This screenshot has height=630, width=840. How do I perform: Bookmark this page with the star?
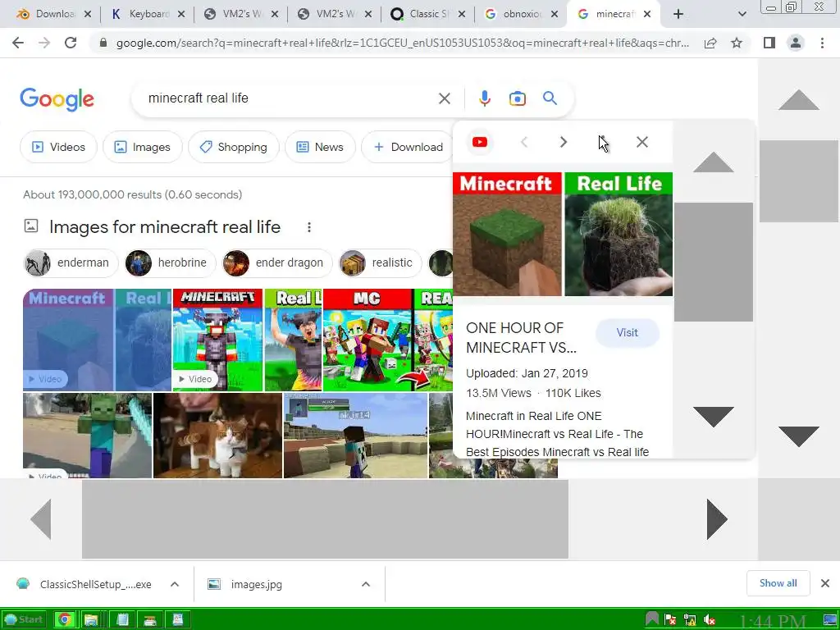tap(737, 43)
